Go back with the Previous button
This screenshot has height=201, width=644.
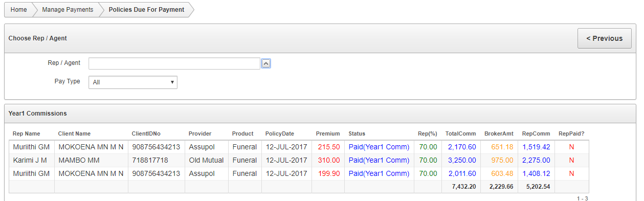click(604, 38)
